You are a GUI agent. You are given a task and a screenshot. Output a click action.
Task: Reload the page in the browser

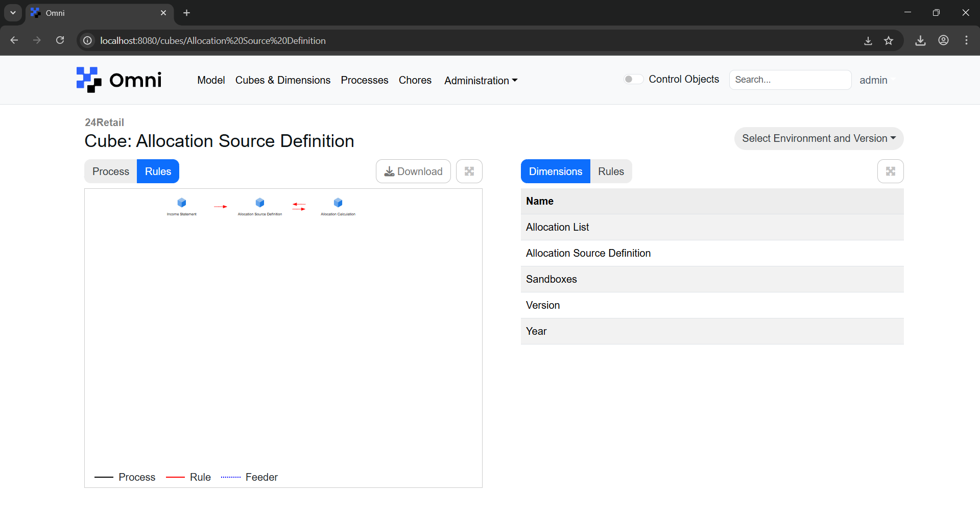(x=60, y=40)
